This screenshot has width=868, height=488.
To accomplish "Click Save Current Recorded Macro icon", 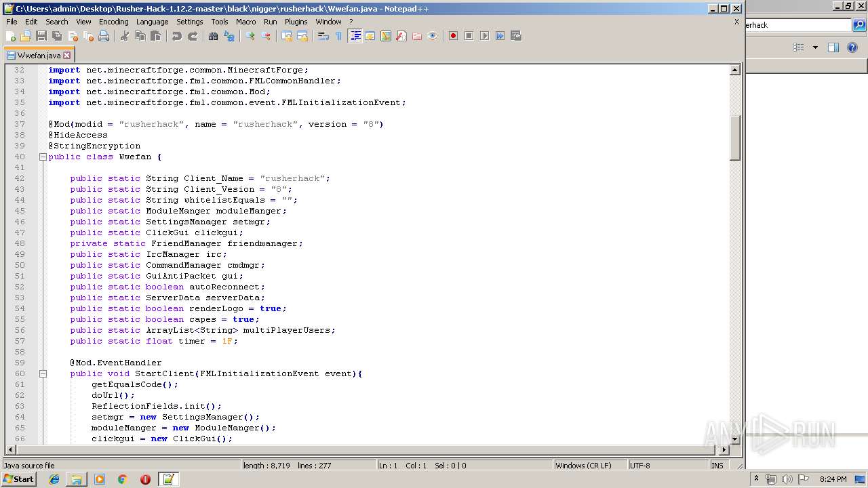I will 515,36.
